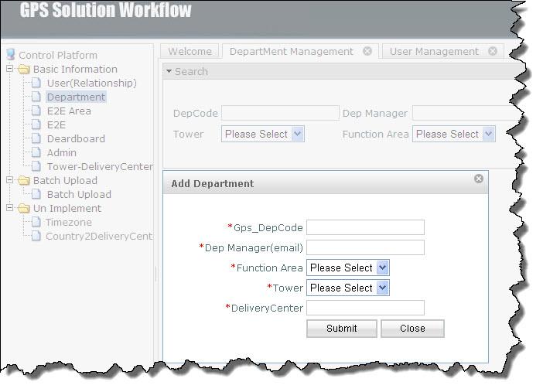Close the DepartMent Management tab
This screenshot has height=392, width=543.
point(367,51)
